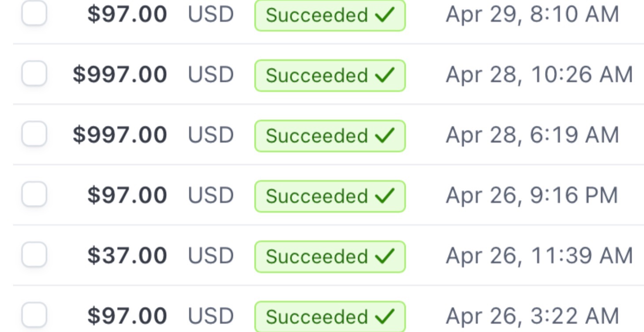
Task: Open the Succeeded badge on the 6:19 AM payment
Action: 329,136
